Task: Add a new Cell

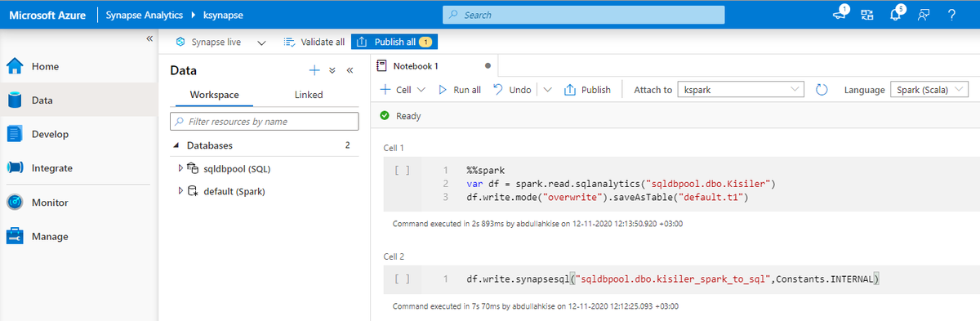Action: tap(403, 90)
